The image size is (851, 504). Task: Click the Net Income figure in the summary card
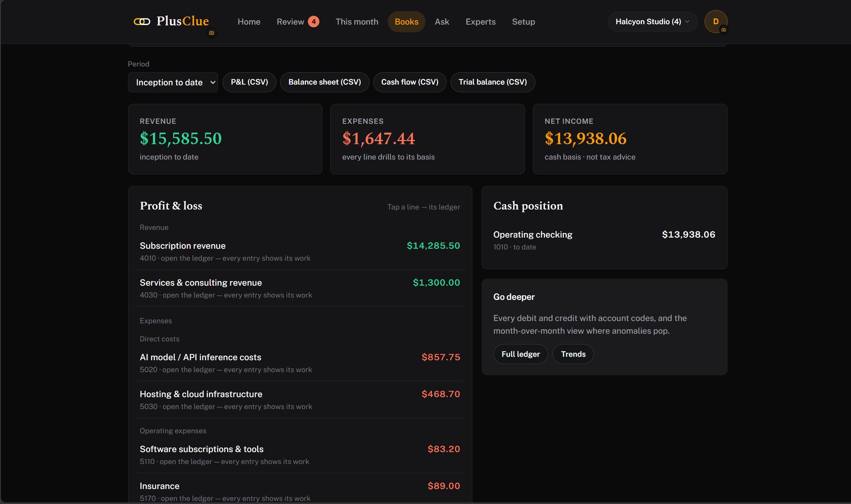tap(585, 138)
